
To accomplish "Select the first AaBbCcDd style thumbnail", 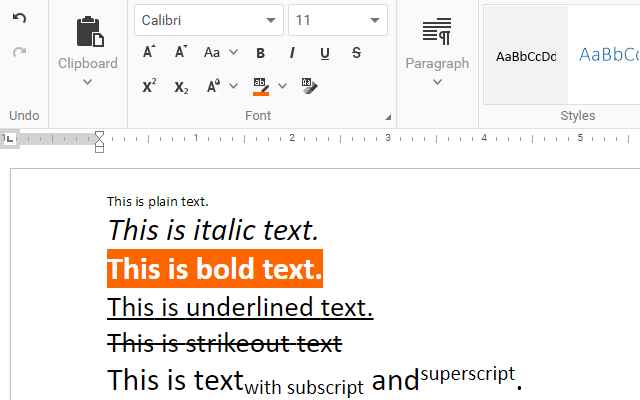I will (x=526, y=56).
